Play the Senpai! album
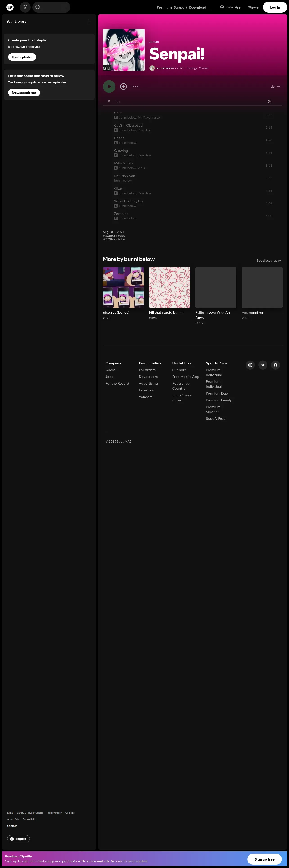This screenshot has height=868, width=289. click(109, 87)
